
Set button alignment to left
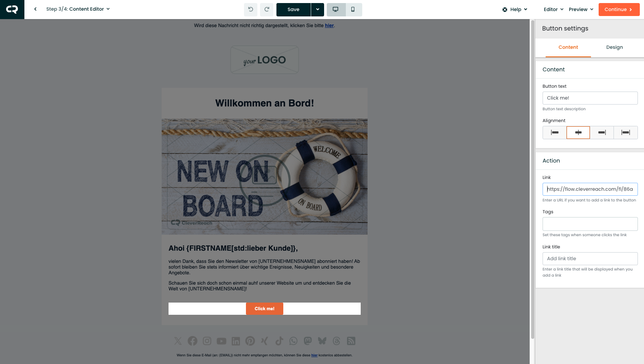coord(555,132)
